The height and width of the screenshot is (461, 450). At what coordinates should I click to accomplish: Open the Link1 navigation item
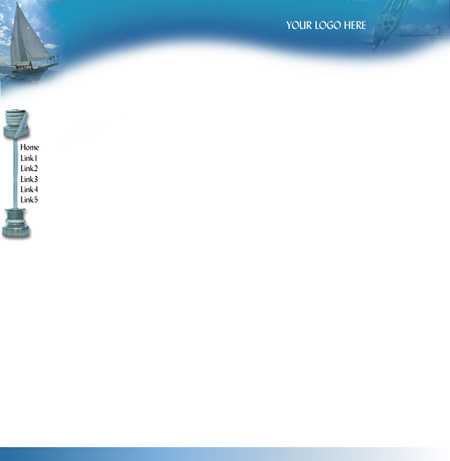tap(29, 158)
